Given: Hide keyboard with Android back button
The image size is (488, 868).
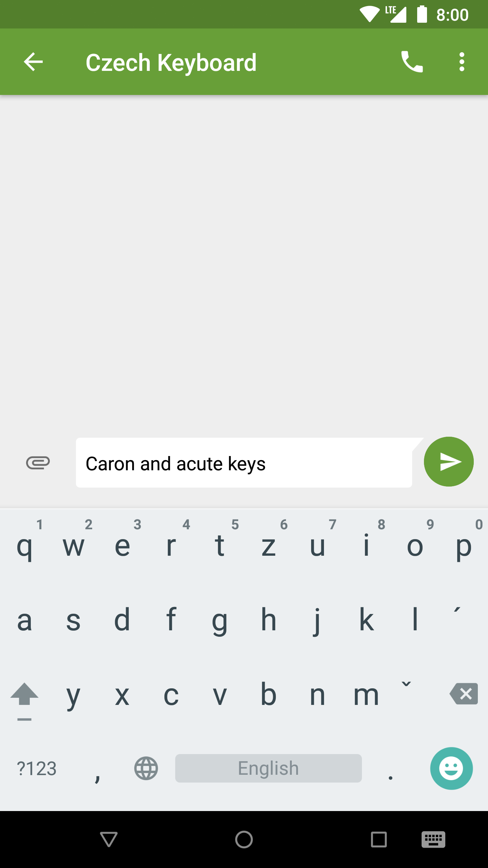Looking at the screenshot, I should pos(109,840).
